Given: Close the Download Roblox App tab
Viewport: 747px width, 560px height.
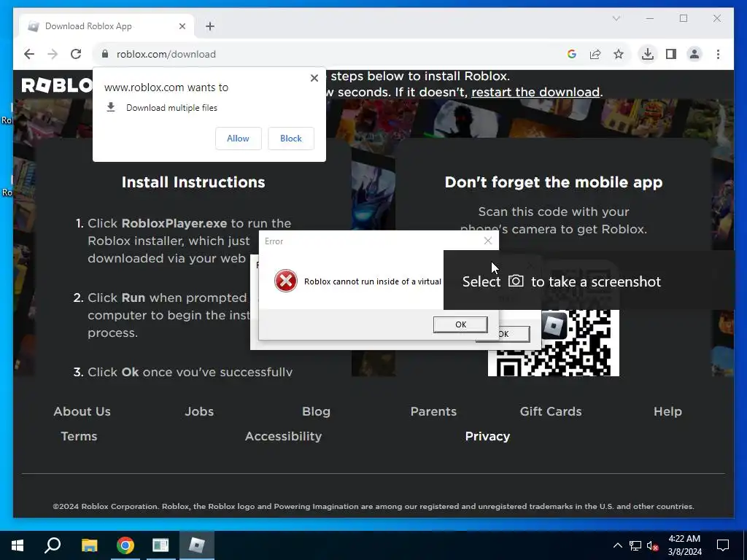Looking at the screenshot, I should [182, 26].
